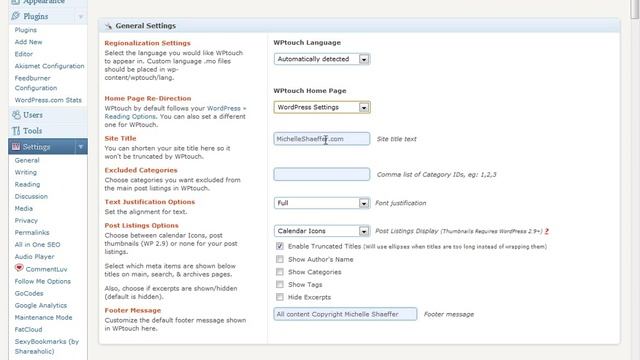The width and height of the screenshot is (640, 360).
Task: Click the excluded Category IDs field
Action: [x=322, y=174]
